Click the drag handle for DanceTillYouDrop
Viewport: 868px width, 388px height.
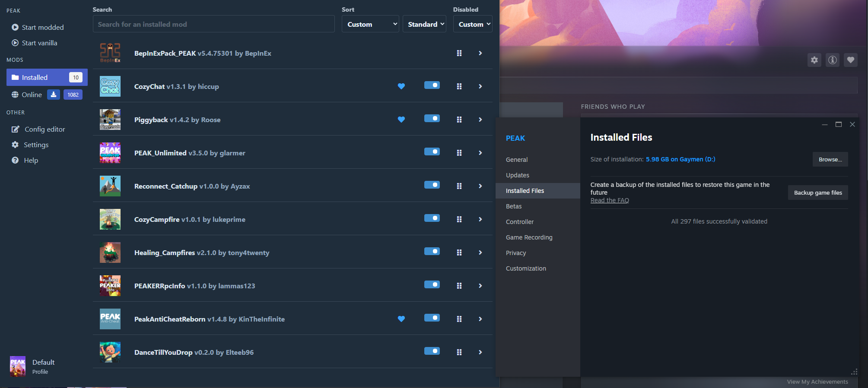pos(459,352)
